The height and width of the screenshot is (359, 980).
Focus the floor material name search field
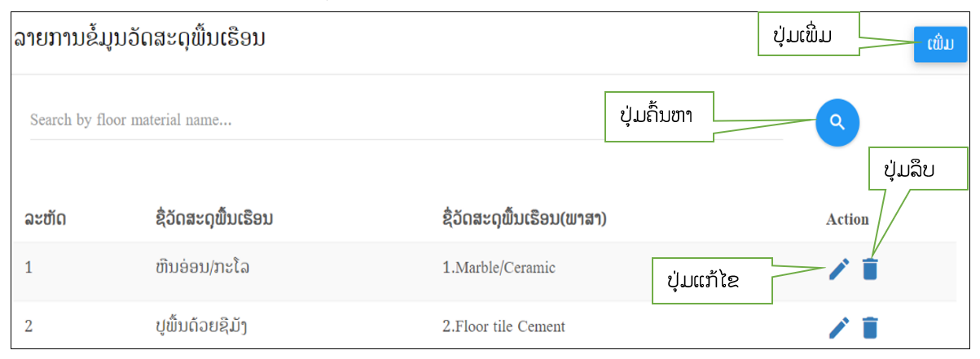coord(406,120)
